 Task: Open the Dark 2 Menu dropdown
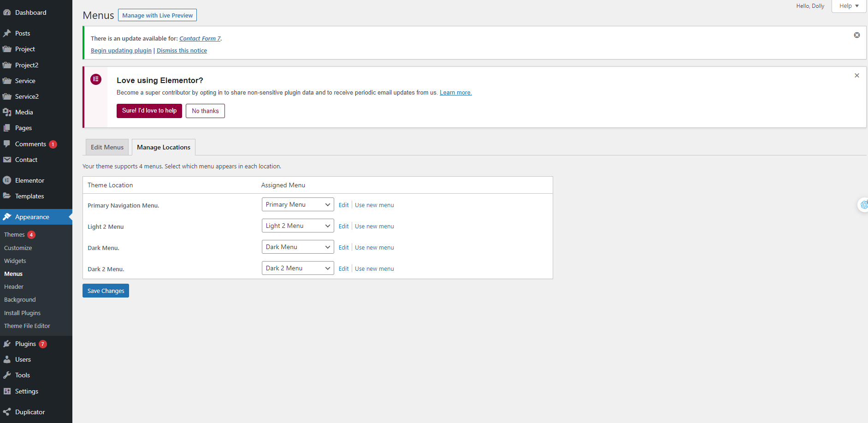pyautogui.click(x=298, y=268)
